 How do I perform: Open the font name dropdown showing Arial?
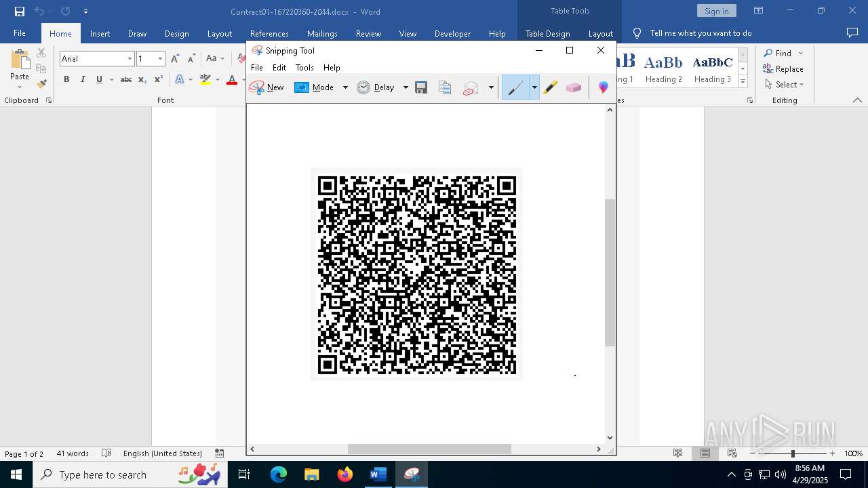(x=130, y=59)
